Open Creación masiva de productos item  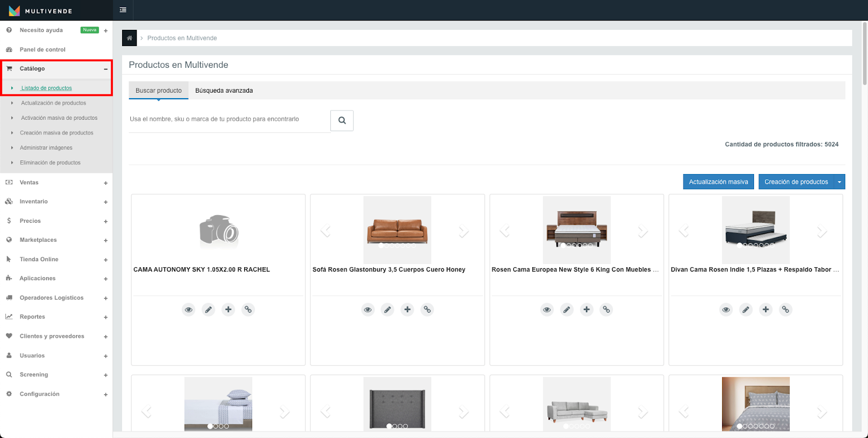tap(56, 133)
